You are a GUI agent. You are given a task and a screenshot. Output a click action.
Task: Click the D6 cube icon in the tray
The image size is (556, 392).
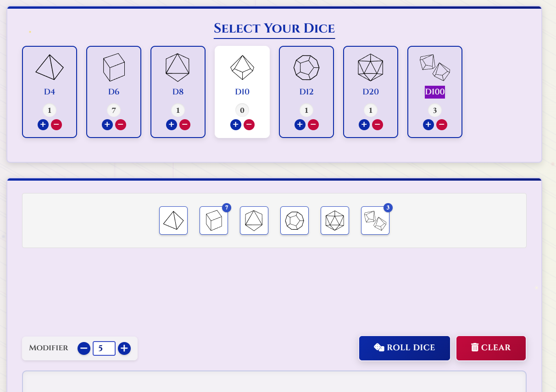(213, 221)
